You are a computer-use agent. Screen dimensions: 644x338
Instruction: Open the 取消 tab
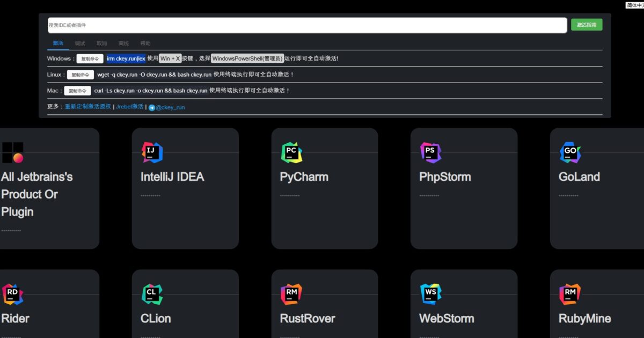click(101, 43)
